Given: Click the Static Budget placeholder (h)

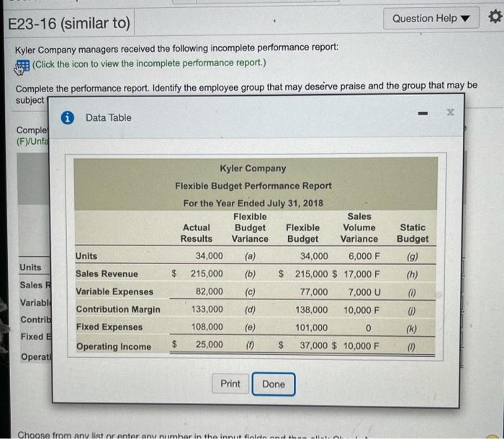Looking at the screenshot, I should 412,275.
